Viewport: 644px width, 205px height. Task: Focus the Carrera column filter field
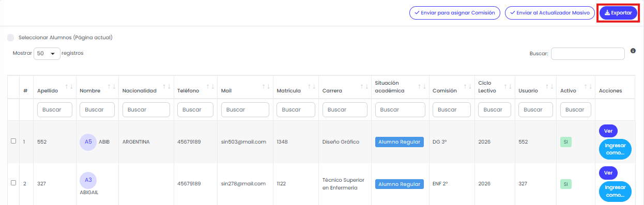coord(345,109)
